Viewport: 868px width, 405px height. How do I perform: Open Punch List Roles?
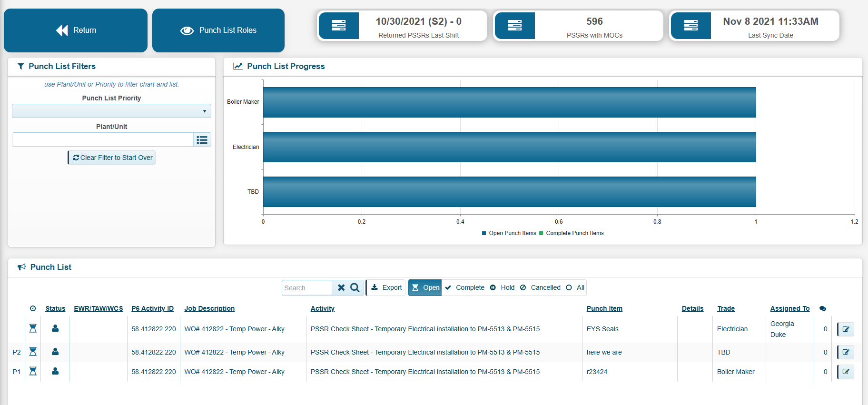[x=218, y=30]
